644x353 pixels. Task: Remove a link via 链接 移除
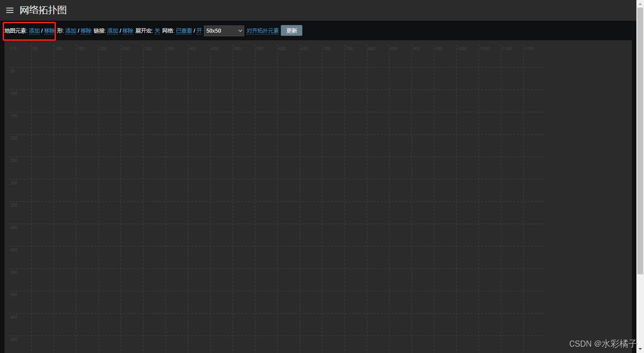pos(128,31)
